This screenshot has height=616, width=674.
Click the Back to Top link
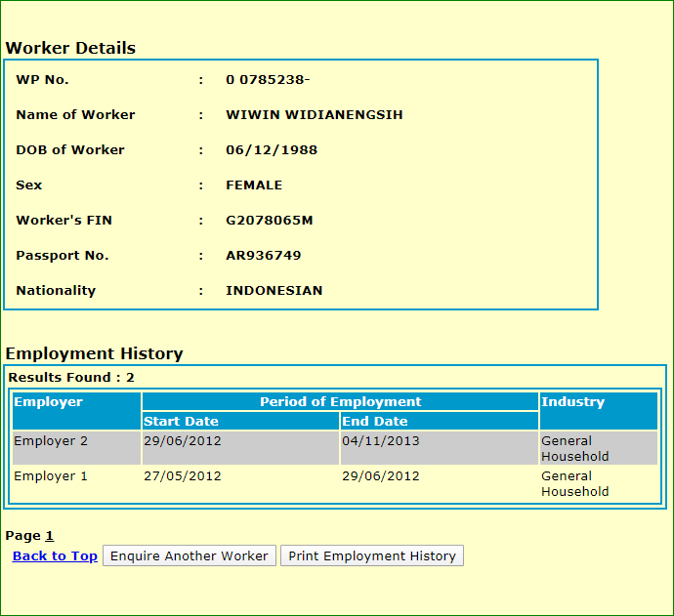(x=55, y=555)
